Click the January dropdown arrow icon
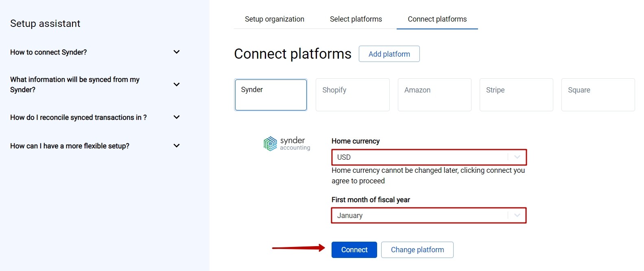 click(x=517, y=216)
